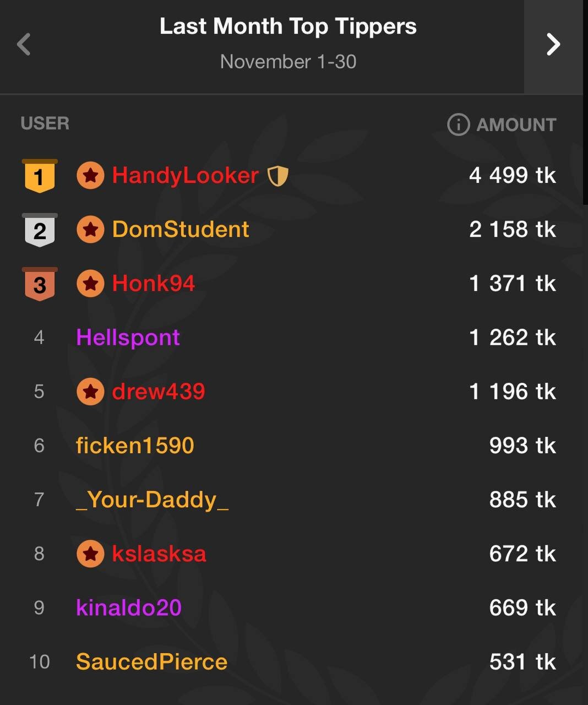588x705 pixels.
Task: Select SaucedPierce username
Action: pyautogui.click(x=151, y=661)
